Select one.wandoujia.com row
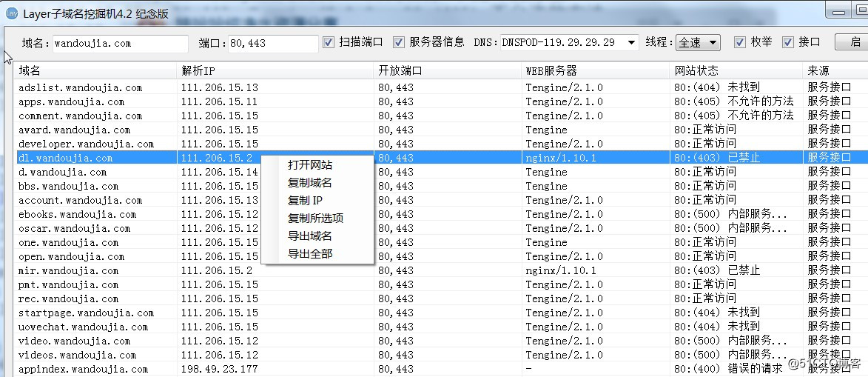Screen dimensions: 868x377 click(441, 243)
